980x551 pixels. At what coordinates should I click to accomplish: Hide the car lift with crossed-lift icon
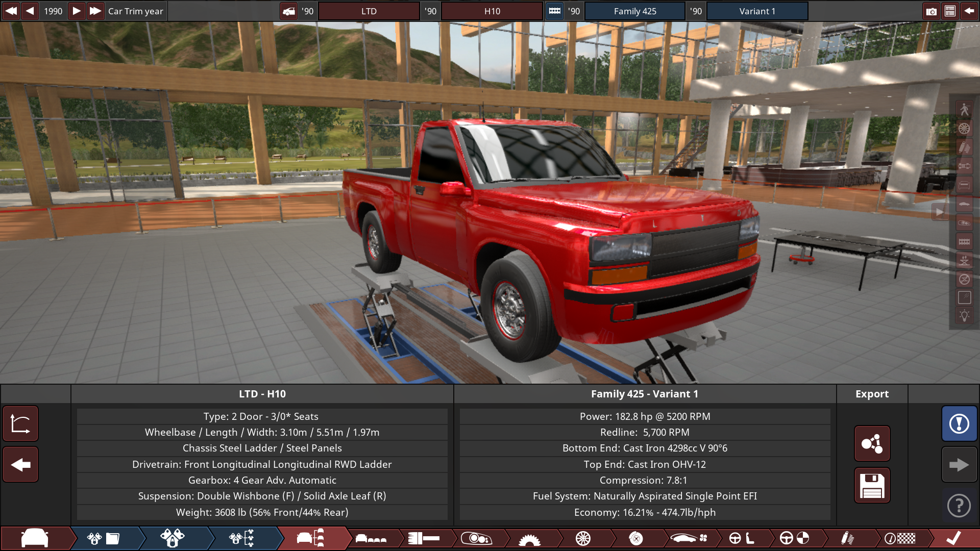964,279
